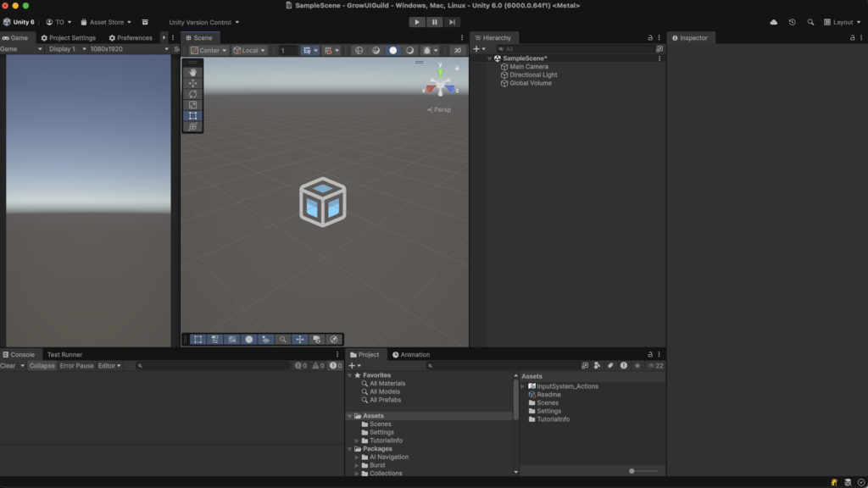Select the Move tool in Scene toolbar
Screen dimensions: 868x488
(x=192, y=83)
